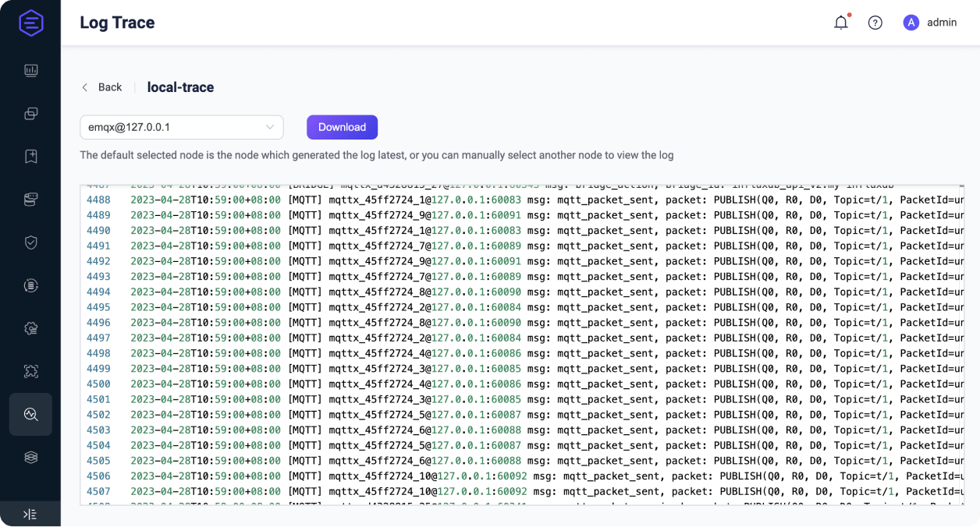Open the admin user menu
This screenshot has height=527, width=980.
[930, 23]
